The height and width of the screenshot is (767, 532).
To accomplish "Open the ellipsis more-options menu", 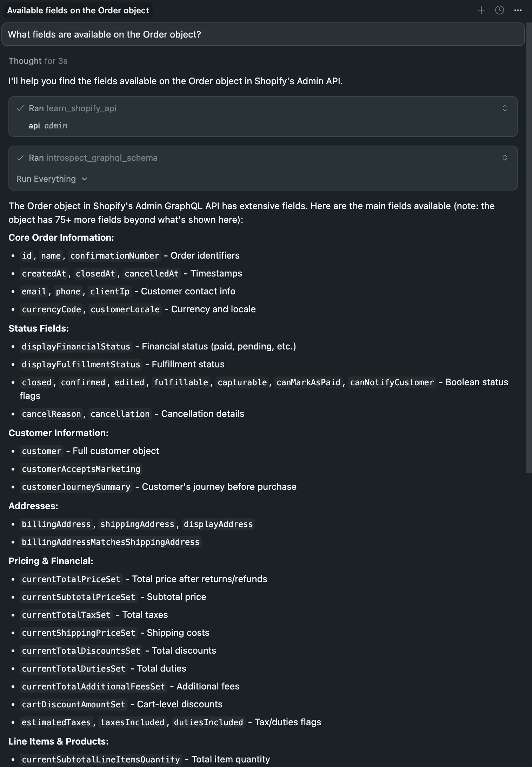I will pos(518,11).
